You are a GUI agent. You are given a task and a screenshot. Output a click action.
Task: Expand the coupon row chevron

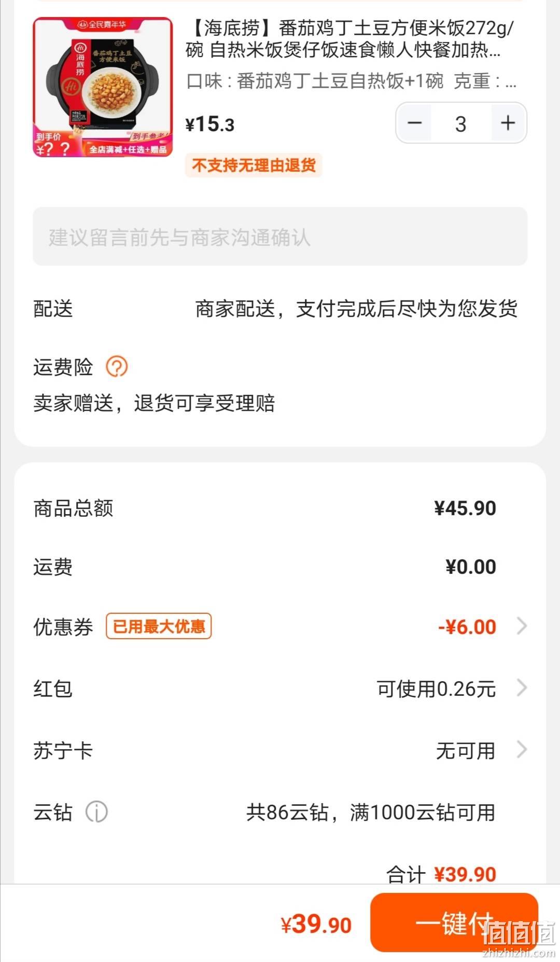pyautogui.click(x=522, y=626)
